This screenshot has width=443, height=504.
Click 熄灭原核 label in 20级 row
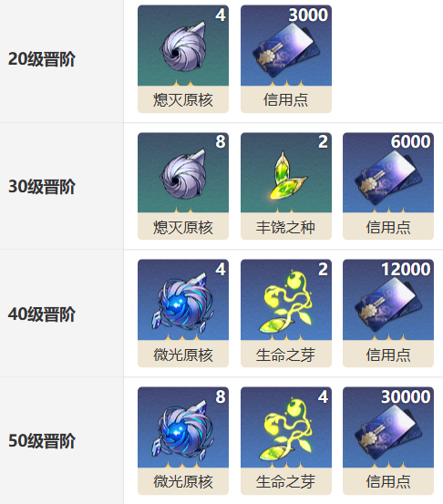(x=183, y=99)
